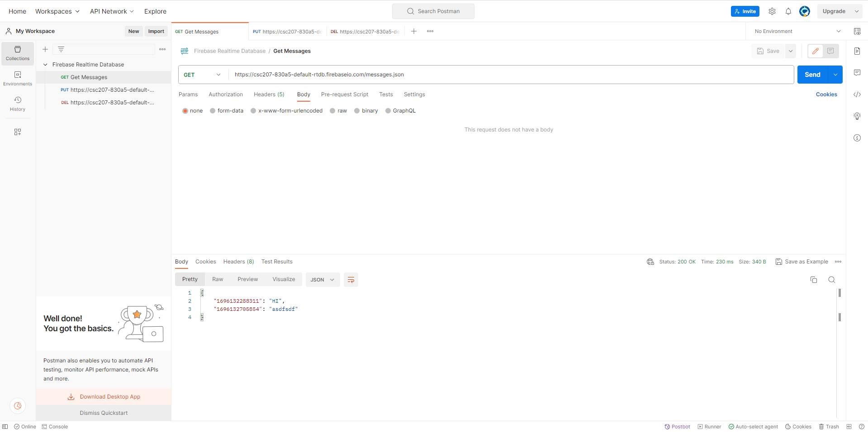Click Dismiss Quickstart
Image resolution: width=868 pixels, height=432 pixels.
pyautogui.click(x=104, y=413)
